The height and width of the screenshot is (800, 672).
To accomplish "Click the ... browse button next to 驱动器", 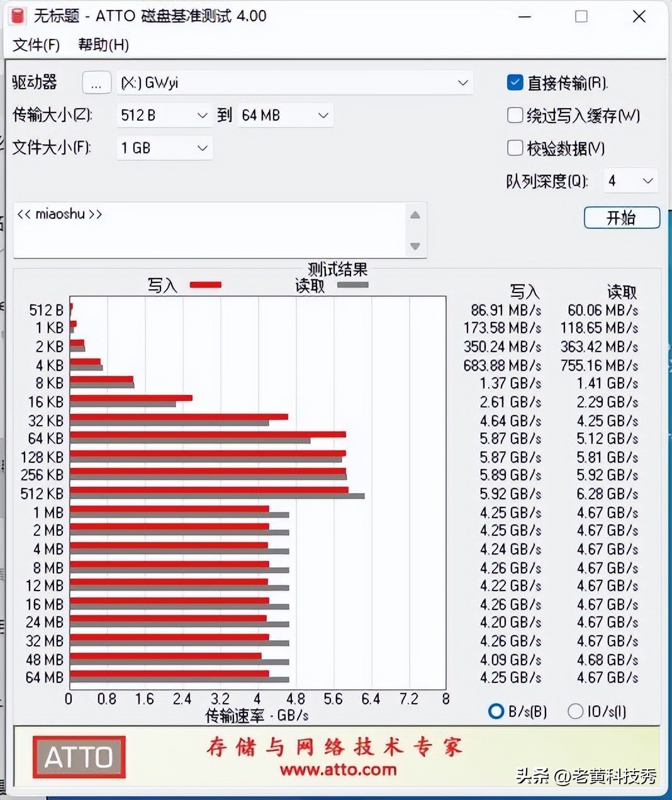I will [96, 82].
